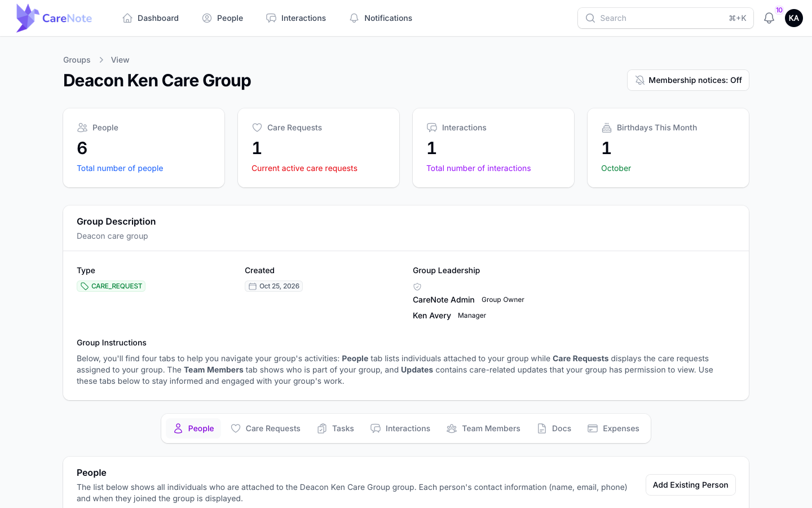Click the Oct 25, 2026 date badge
This screenshot has width=812, height=508.
pos(273,286)
